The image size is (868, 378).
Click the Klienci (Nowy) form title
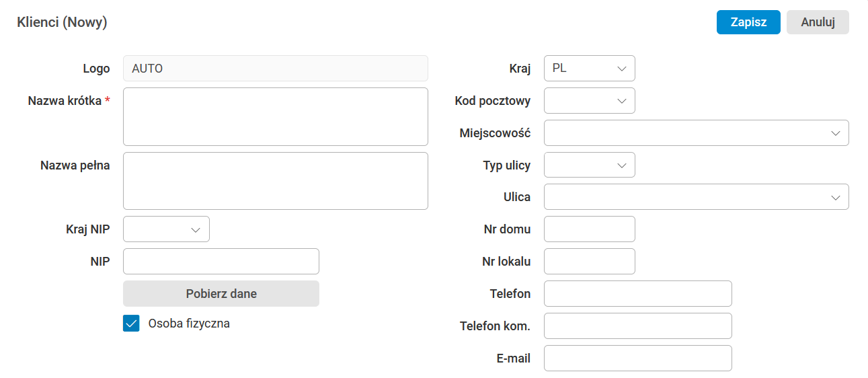point(62,22)
